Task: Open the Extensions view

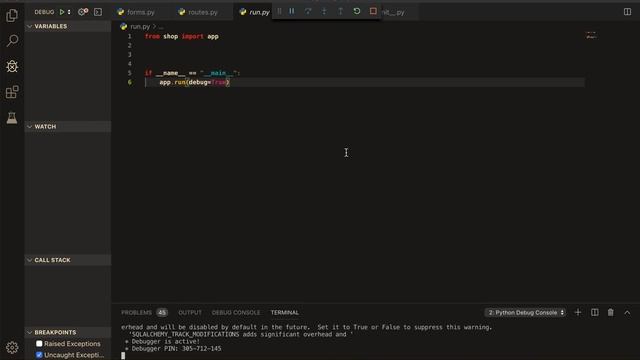Action: click(12, 92)
